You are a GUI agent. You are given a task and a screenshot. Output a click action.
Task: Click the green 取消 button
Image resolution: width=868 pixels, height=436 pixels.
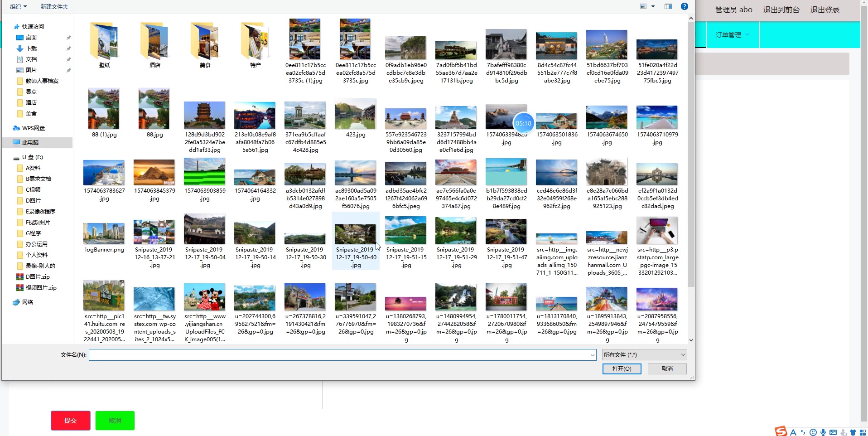coord(115,421)
